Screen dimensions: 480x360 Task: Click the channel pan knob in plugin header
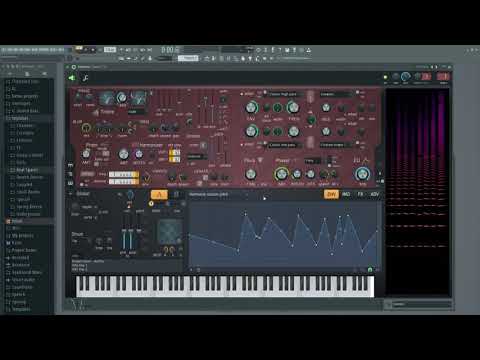[395, 77]
